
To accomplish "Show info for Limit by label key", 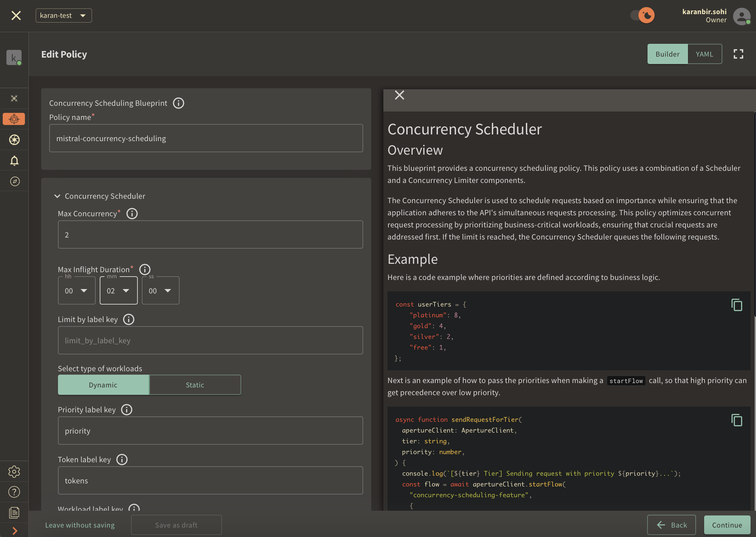I will [129, 319].
